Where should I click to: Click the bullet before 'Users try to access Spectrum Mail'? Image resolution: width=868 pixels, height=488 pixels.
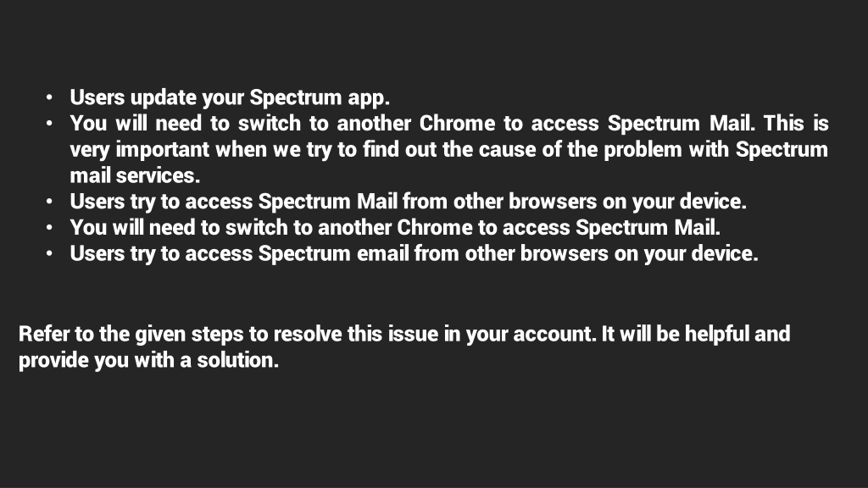[49, 202]
